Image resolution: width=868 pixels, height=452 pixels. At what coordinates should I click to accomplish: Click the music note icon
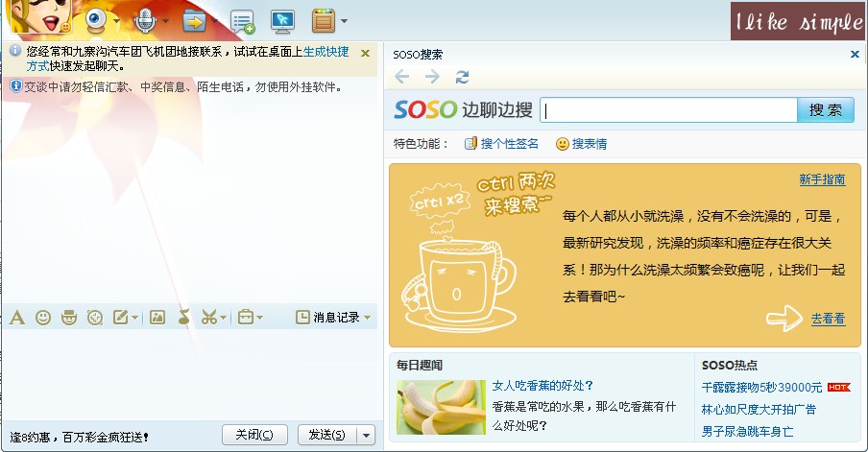pyautogui.click(x=183, y=318)
